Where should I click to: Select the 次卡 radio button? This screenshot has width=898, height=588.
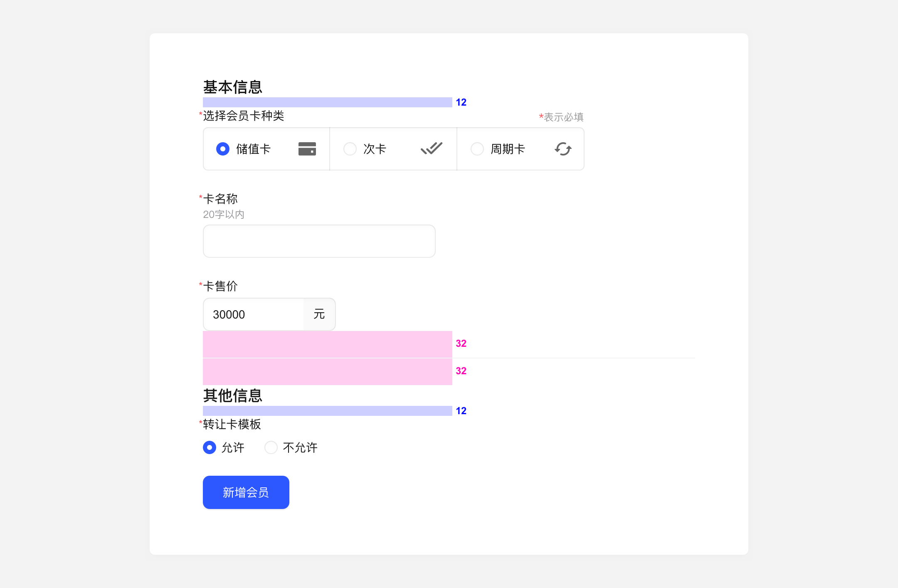coord(350,149)
